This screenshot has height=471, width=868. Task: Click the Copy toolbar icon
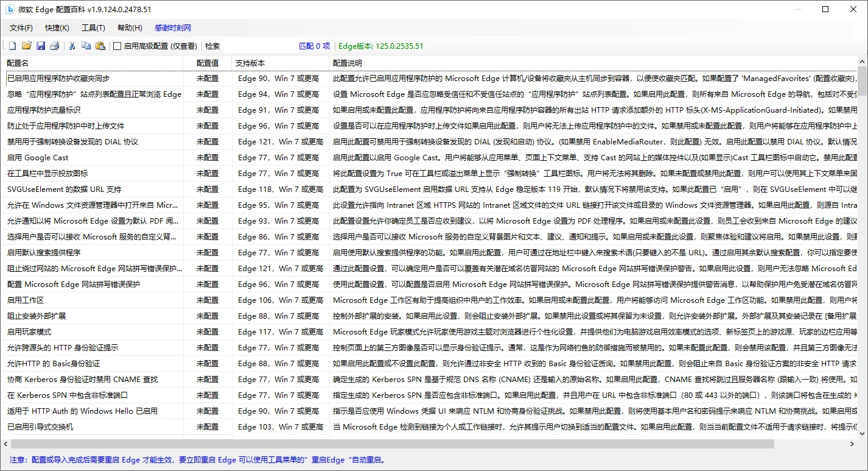click(x=86, y=46)
